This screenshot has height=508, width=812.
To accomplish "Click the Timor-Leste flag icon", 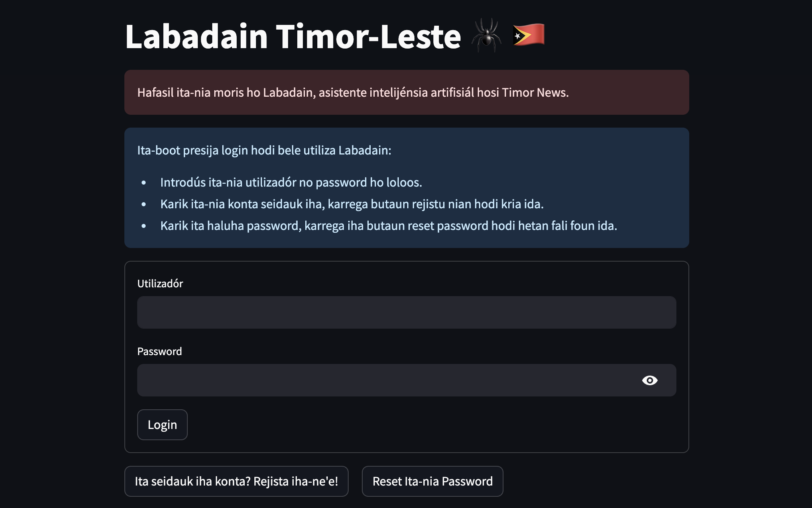I will (529, 35).
